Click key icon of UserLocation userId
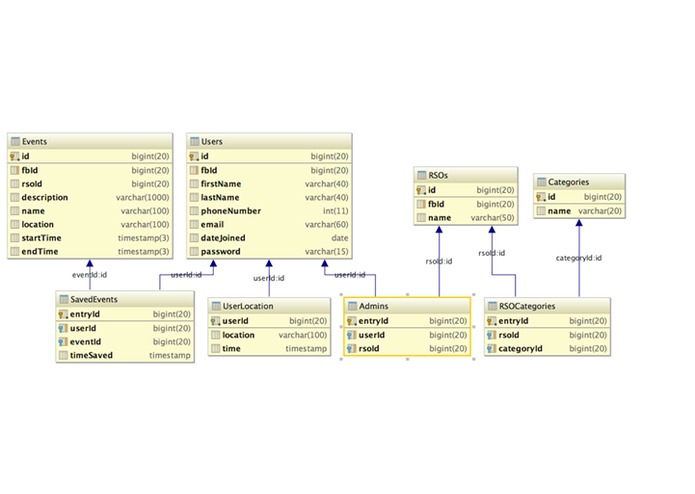Image resolution: width=695 pixels, height=494 pixels. coord(215,321)
